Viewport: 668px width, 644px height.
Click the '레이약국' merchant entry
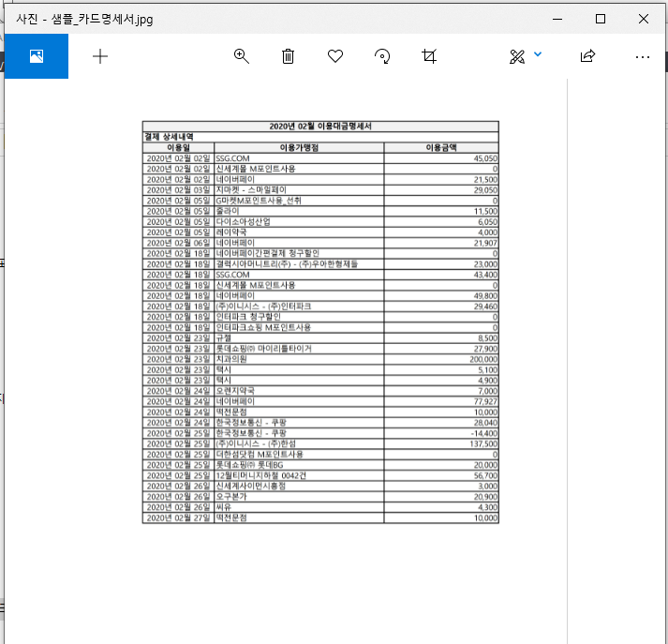(230, 232)
